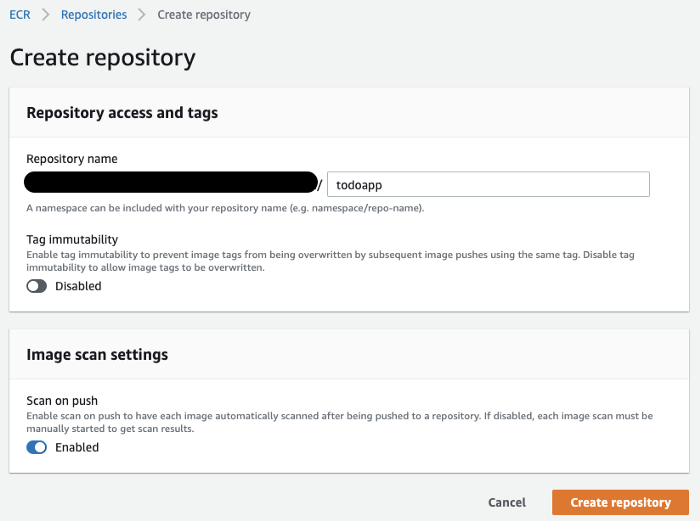The height and width of the screenshot is (521, 700).
Task: Click the chevron after the Repositories breadcrumb
Action: click(142, 15)
